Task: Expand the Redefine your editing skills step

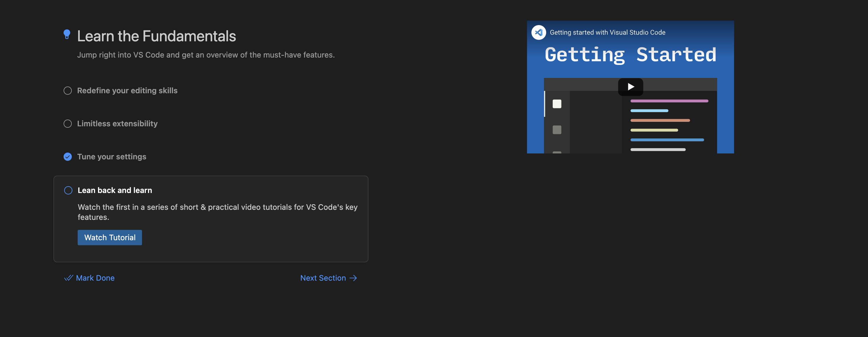Action: [x=127, y=91]
